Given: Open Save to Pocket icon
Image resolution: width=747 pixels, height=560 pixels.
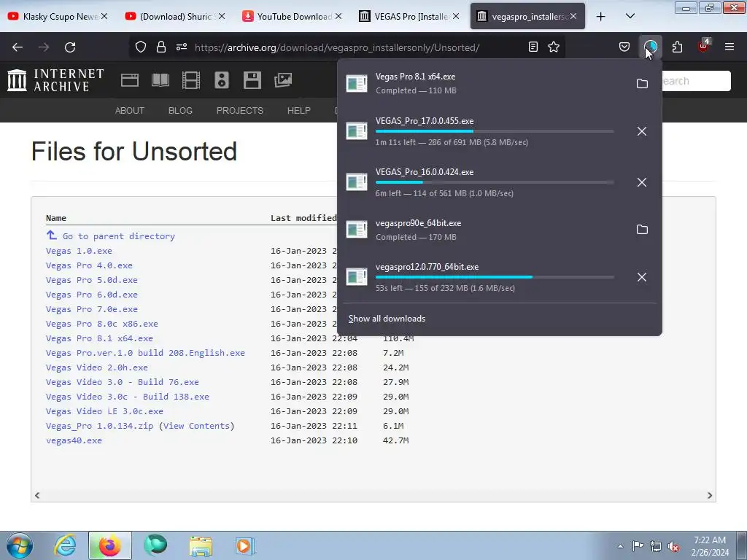Looking at the screenshot, I should tap(624, 47).
